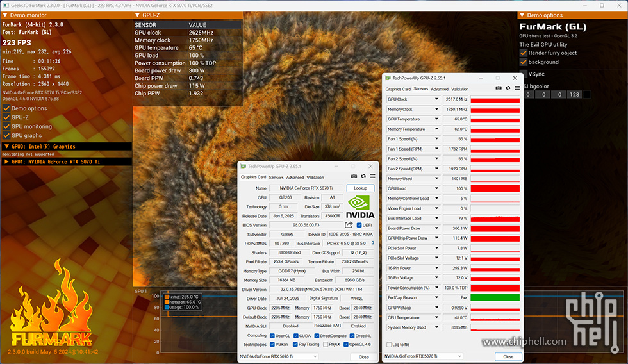The width and height of the screenshot is (628, 364).
Task: Switch to the Advanced tab in Graphics Card window
Action: pos(295,177)
